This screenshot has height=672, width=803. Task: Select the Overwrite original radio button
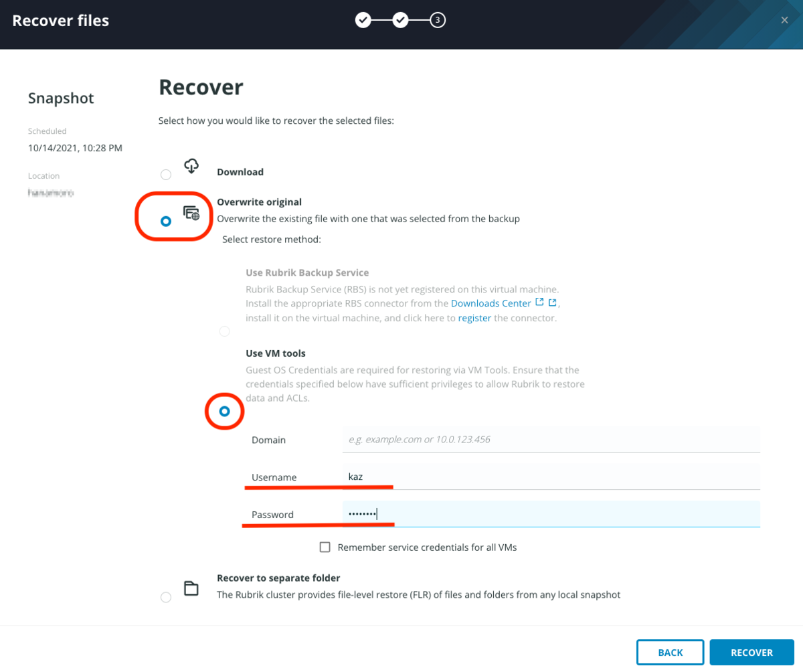166,222
